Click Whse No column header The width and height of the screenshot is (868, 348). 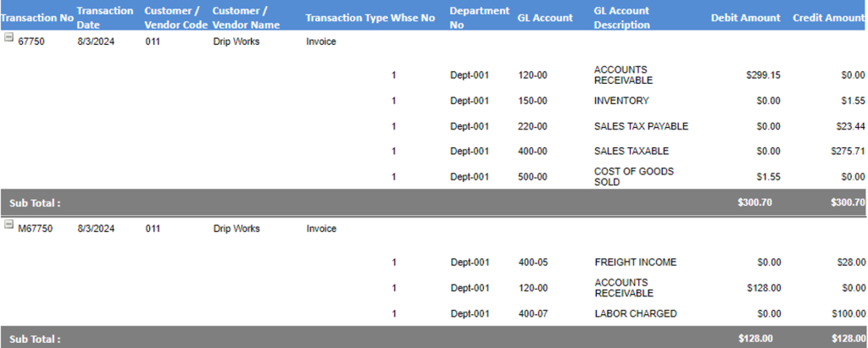(x=413, y=18)
